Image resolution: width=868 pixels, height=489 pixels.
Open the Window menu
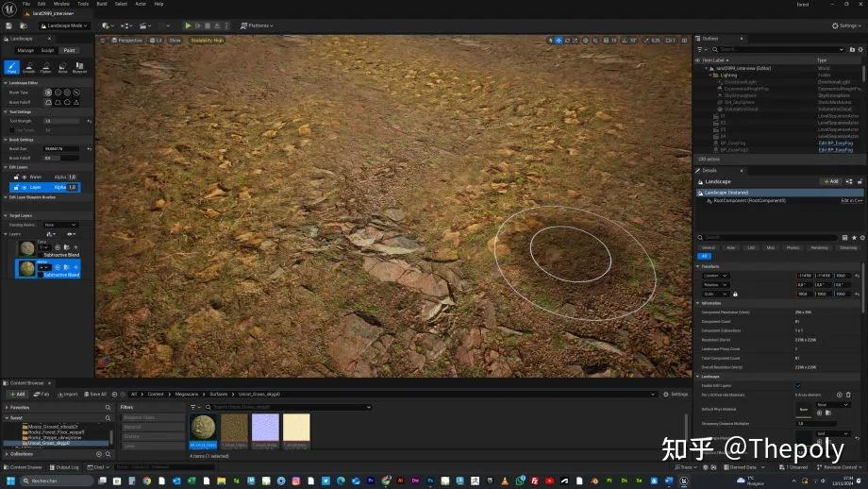(61, 4)
